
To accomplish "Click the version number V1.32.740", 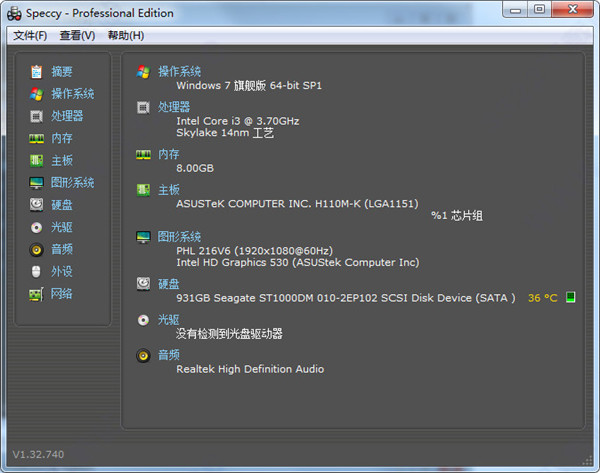I will click(38, 454).
